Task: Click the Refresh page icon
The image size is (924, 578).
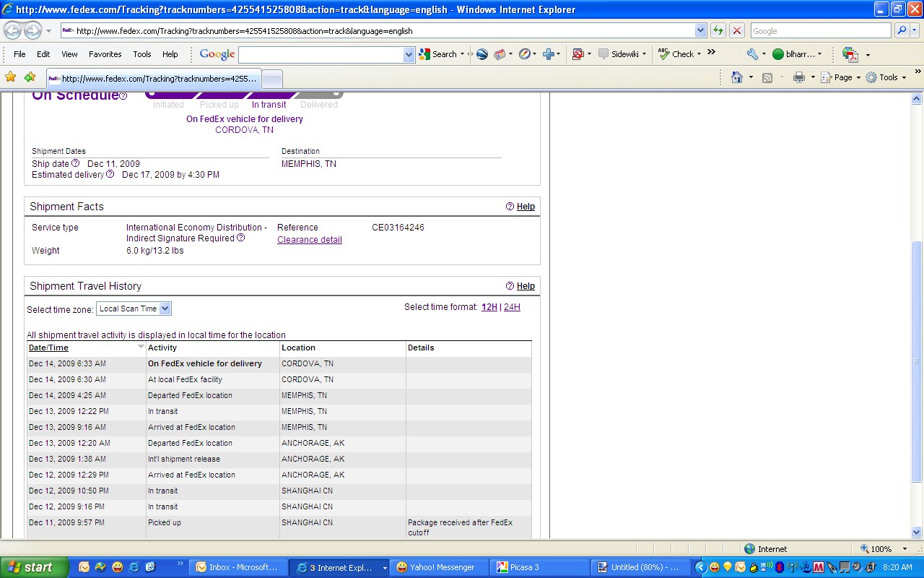Action: pyautogui.click(x=718, y=30)
